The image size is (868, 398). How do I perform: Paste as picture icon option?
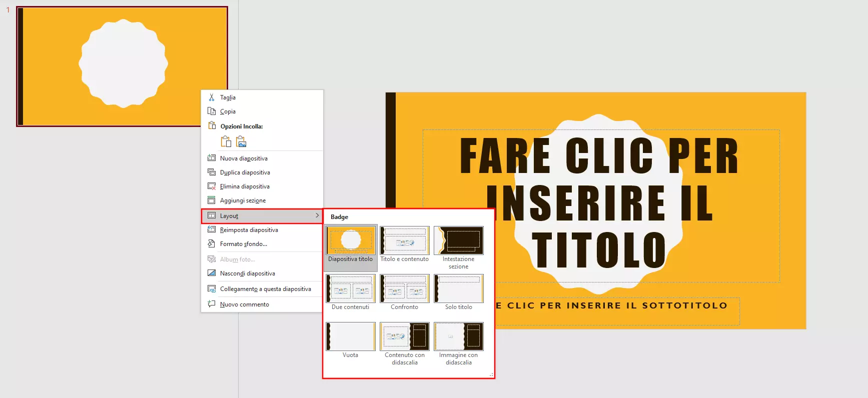[241, 141]
